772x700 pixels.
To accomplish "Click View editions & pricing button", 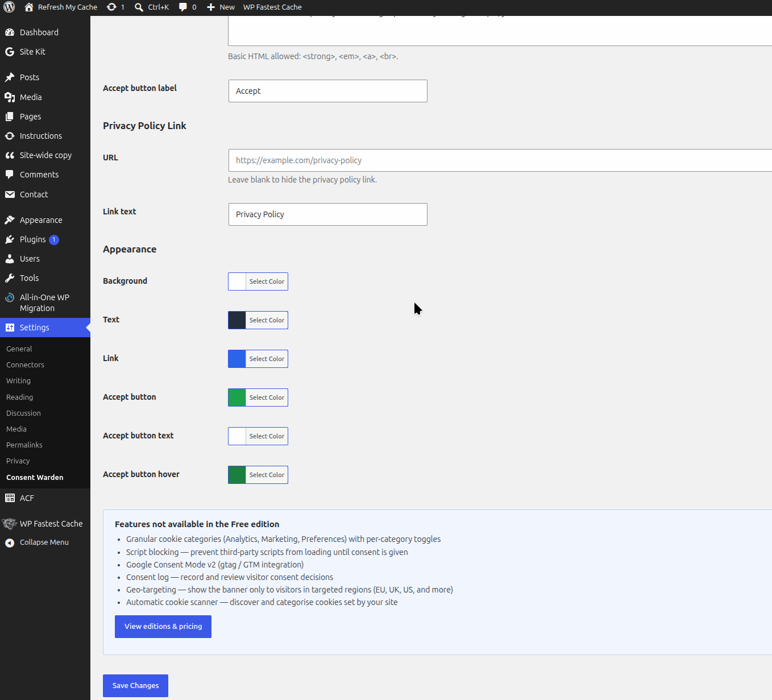I will coord(163,627).
